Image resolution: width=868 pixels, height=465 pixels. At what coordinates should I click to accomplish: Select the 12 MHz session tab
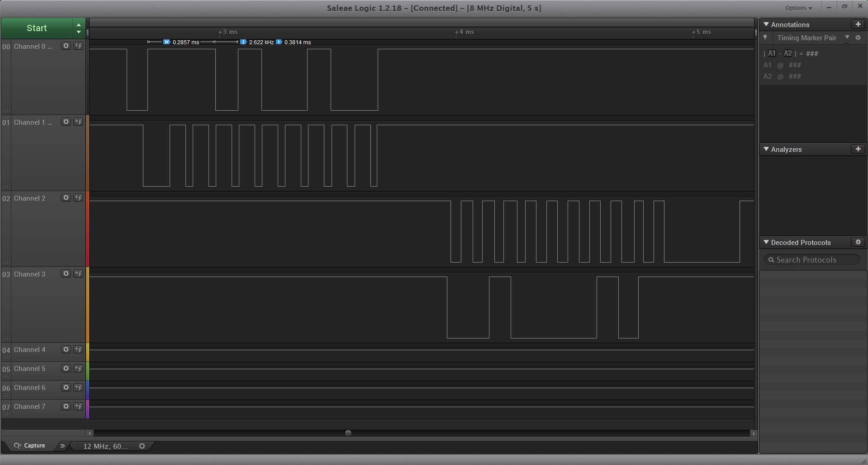pyautogui.click(x=105, y=446)
